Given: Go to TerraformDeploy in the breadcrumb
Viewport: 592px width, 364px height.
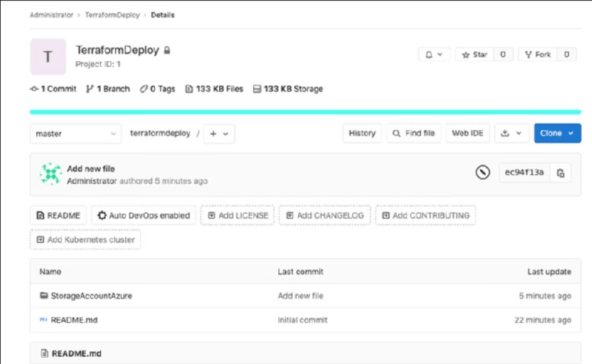Looking at the screenshot, I should click(112, 15).
